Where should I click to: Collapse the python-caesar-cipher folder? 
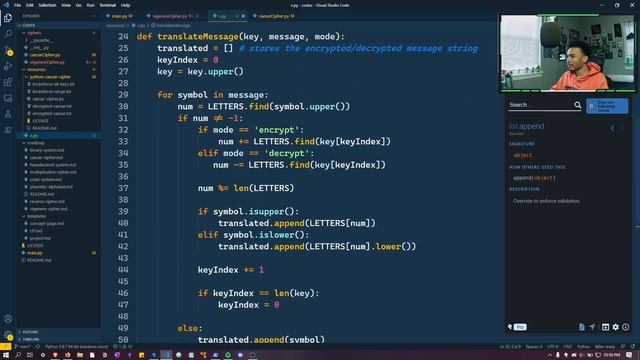(57, 77)
